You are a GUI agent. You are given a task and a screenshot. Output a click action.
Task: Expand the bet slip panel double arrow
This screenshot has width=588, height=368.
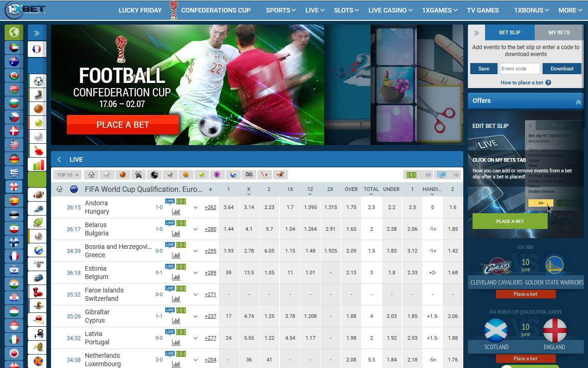click(476, 33)
